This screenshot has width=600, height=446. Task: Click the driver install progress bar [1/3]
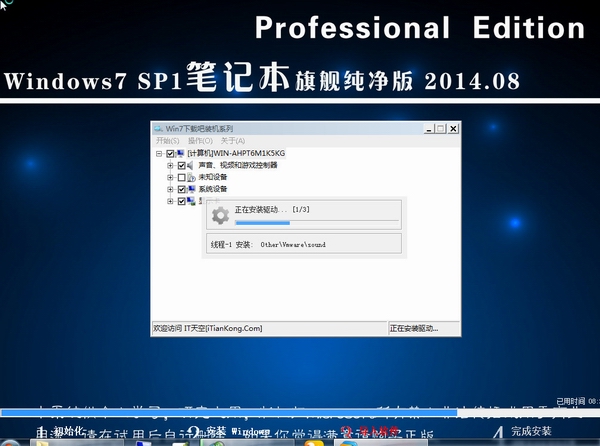coord(317,223)
